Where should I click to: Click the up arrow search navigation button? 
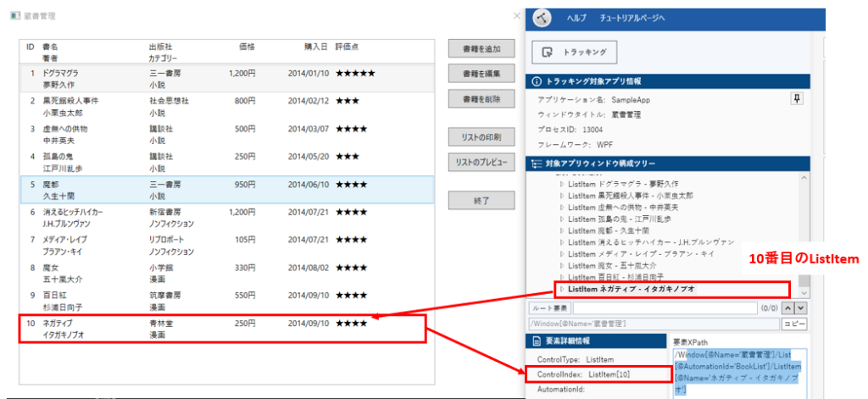click(787, 308)
